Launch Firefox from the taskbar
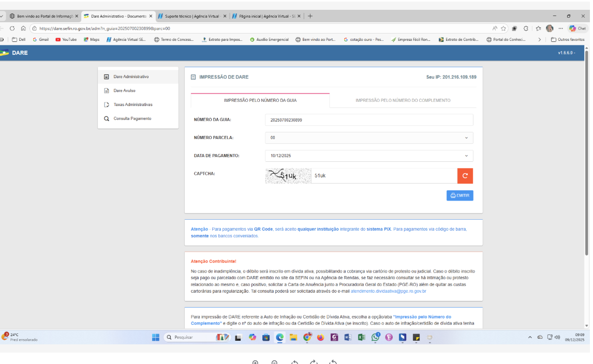593x364 pixels. coord(320,337)
